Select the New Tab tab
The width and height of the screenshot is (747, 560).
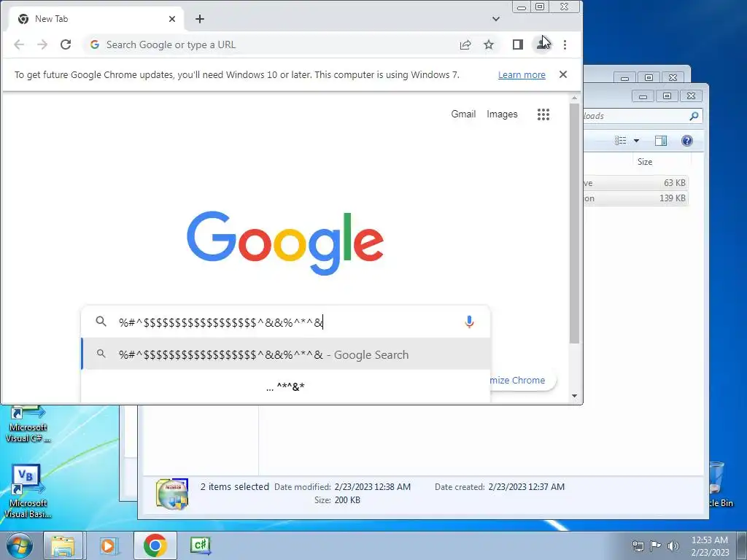97,19
